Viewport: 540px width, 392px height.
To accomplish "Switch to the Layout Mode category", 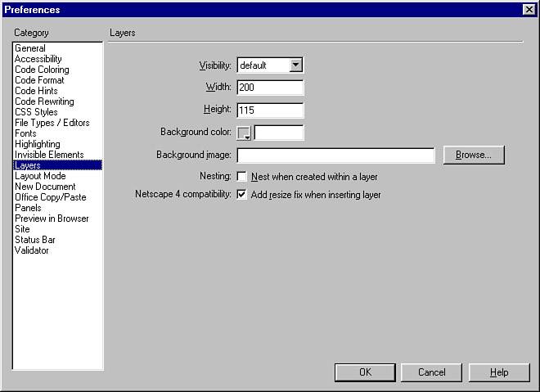I will click(x=40, y=176).
